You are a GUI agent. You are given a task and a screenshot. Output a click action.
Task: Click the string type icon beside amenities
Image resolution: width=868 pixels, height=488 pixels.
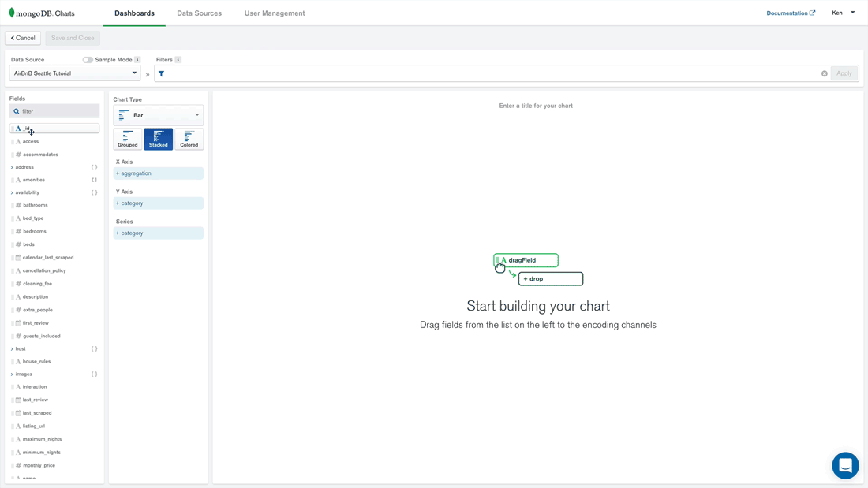click(18, 180)
